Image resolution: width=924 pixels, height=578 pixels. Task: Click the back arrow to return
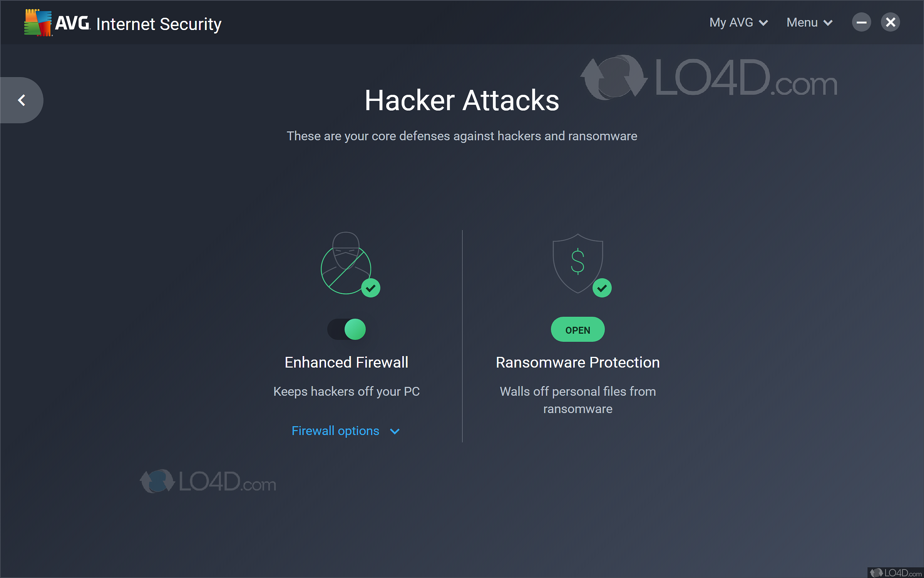[x=22, y=99]
